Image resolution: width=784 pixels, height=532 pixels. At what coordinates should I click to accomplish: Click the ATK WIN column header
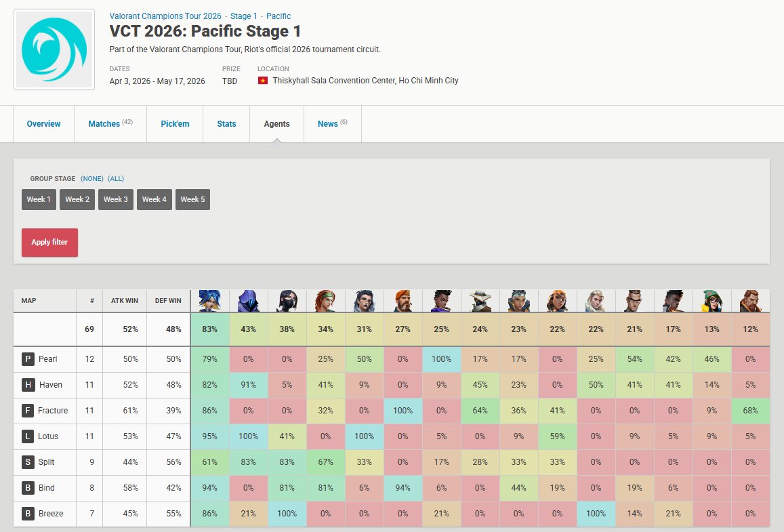(125, 300)
